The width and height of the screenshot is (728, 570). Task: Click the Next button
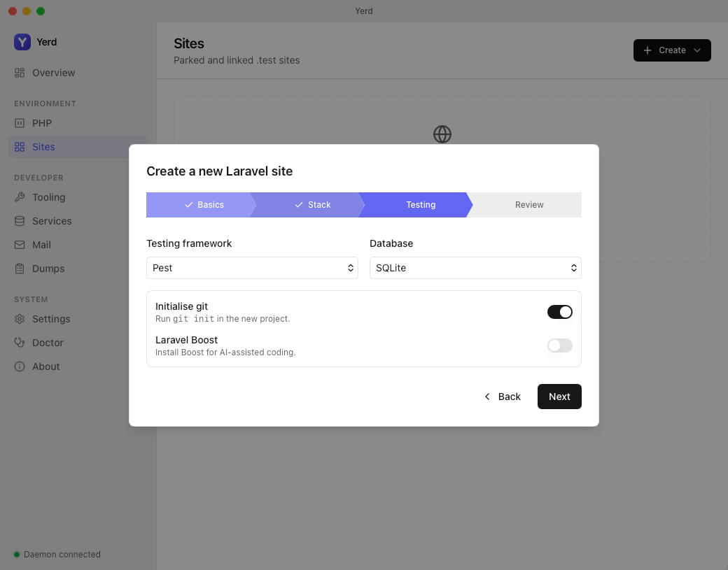tap(559, 397)
